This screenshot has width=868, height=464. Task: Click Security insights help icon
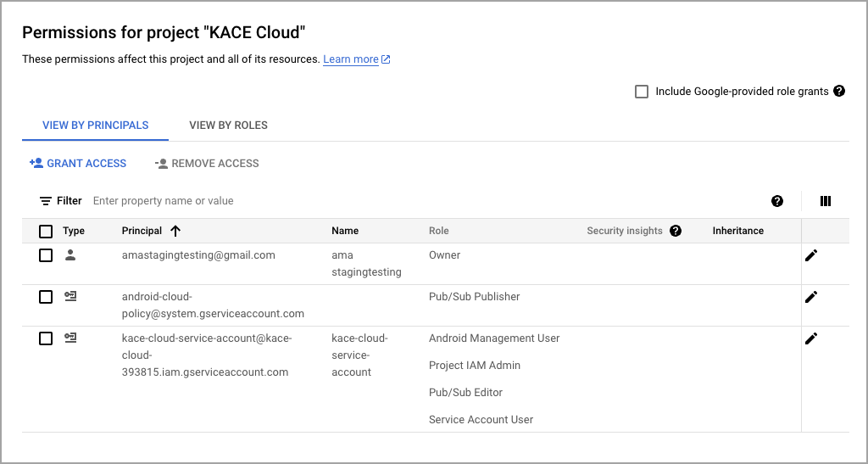[676, 231]
